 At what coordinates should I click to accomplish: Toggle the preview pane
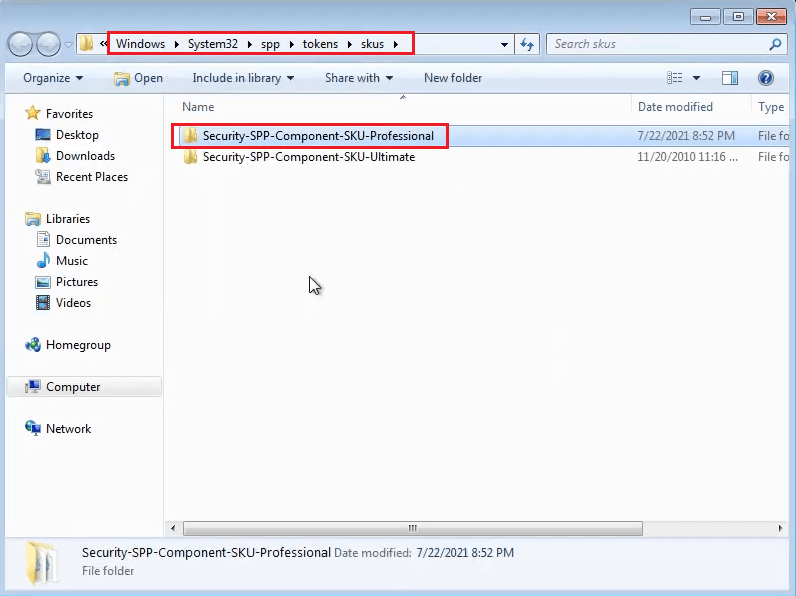click(x=730, y=78)
